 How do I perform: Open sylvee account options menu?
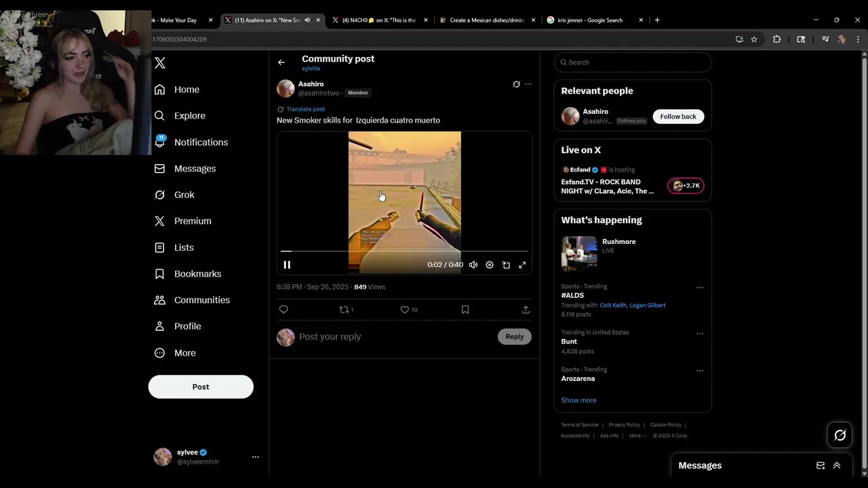[256, 457]
